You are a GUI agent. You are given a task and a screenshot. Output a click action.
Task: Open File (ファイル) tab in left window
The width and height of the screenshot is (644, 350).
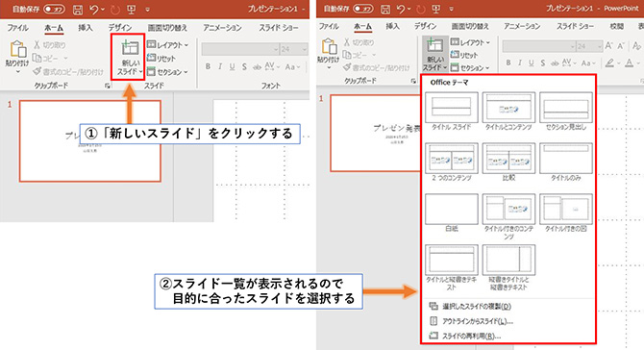[17, 28]
